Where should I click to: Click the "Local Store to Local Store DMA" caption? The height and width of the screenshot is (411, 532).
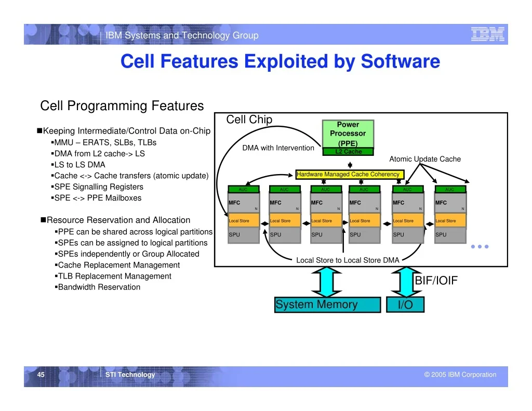click(348, 260)
